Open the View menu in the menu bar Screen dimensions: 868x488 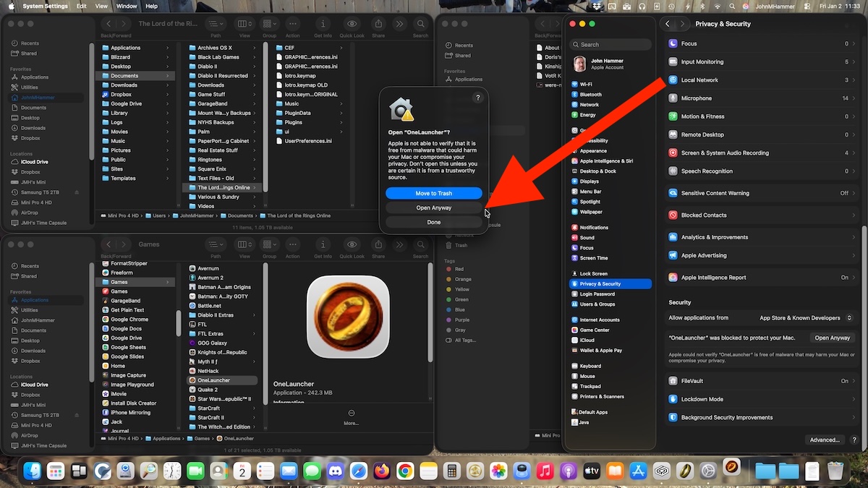pyautogui.click(x=101, y=6)
